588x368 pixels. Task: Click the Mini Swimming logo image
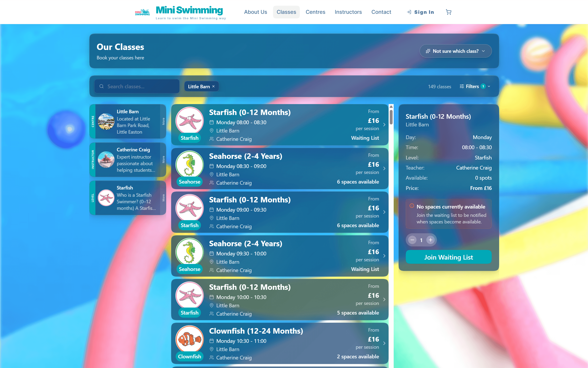142,12
